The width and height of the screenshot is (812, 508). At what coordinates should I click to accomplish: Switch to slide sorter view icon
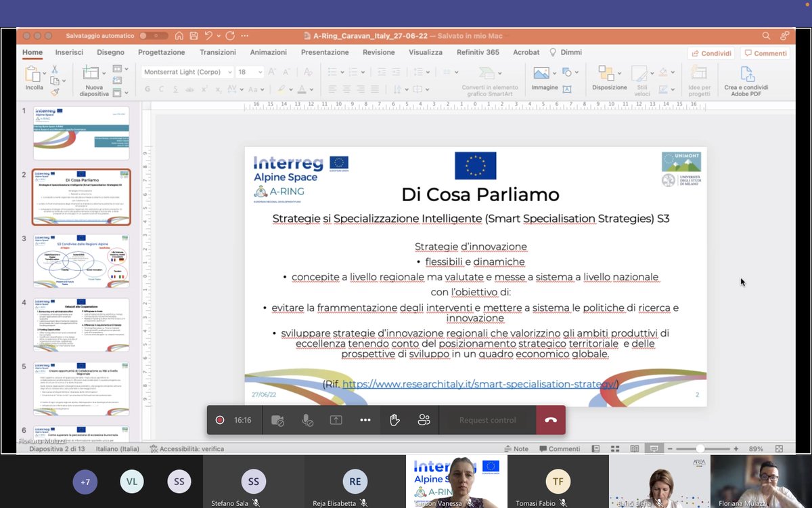(614, 448)
